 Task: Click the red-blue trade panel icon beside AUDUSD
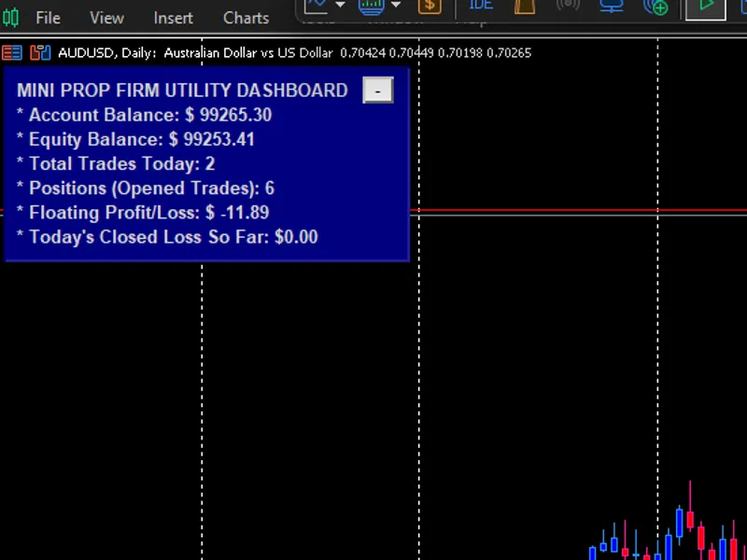point(40,52)
